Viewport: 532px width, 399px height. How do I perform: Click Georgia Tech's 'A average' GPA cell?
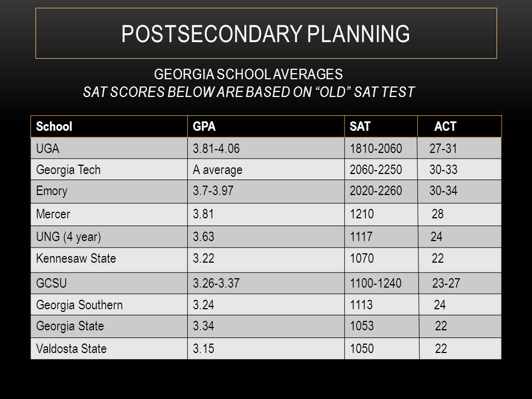point(265,170)
